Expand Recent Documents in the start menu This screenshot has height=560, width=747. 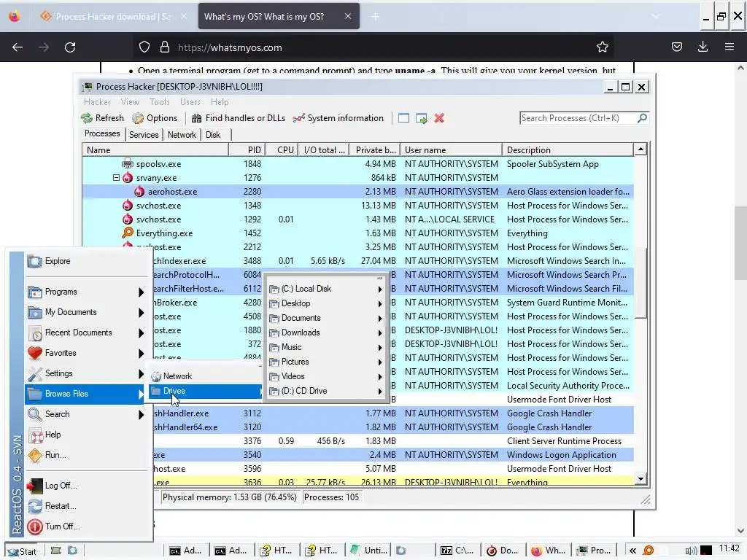point(86,332)
